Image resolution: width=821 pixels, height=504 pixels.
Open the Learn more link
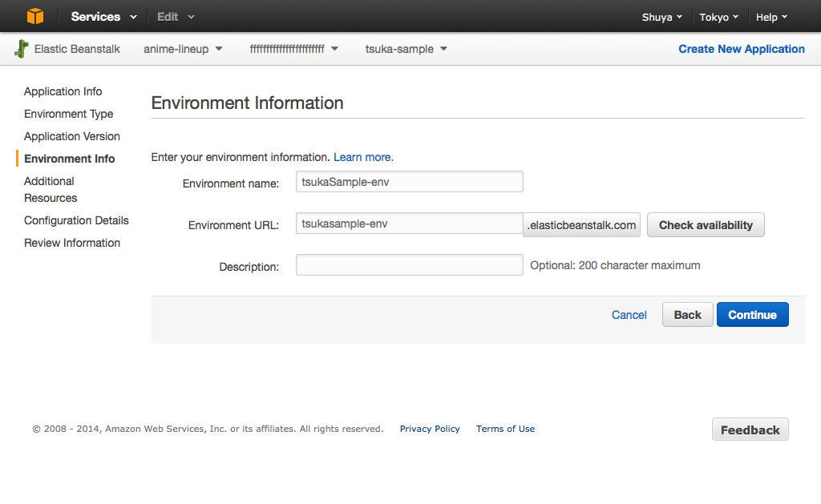[x=363, y=157]
